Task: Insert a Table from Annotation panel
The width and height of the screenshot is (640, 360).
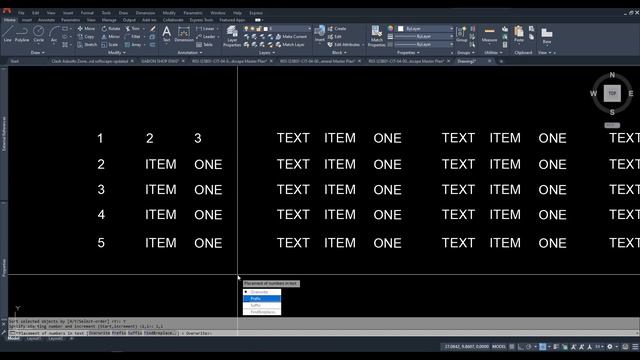Action: tap(204, 44)
